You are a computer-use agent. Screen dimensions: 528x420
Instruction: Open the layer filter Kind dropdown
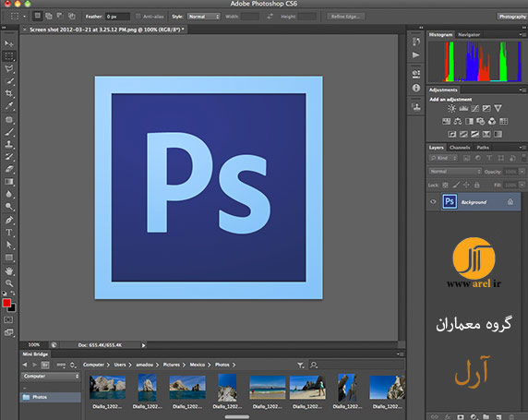pos(443,158)
